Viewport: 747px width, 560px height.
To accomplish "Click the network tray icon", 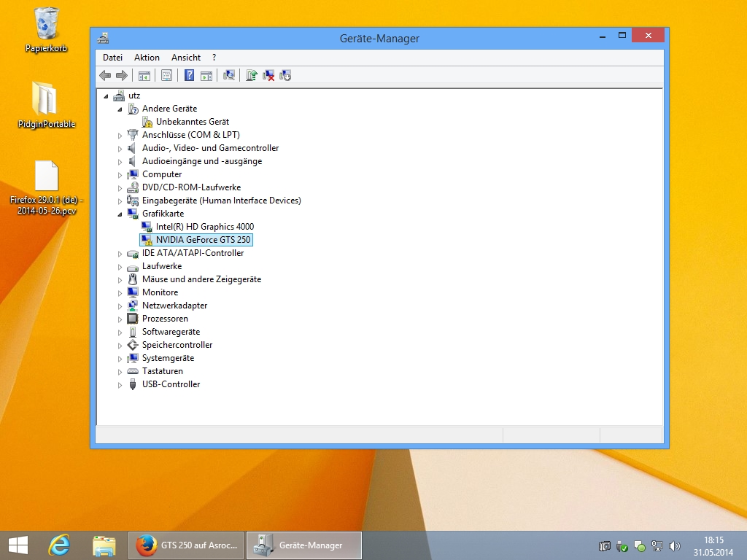I will click(657, 546).
